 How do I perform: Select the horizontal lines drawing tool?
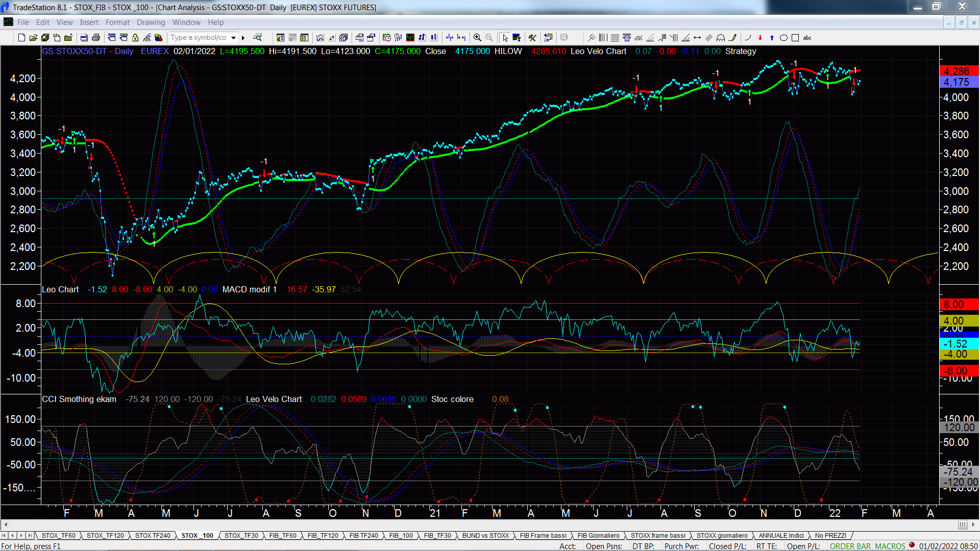pyautogui.click(x=615, y=38)
